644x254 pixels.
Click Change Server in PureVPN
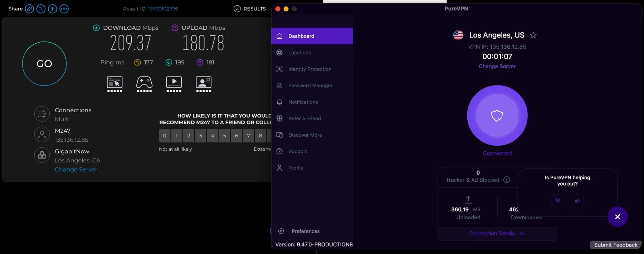(x=497, y=66)
